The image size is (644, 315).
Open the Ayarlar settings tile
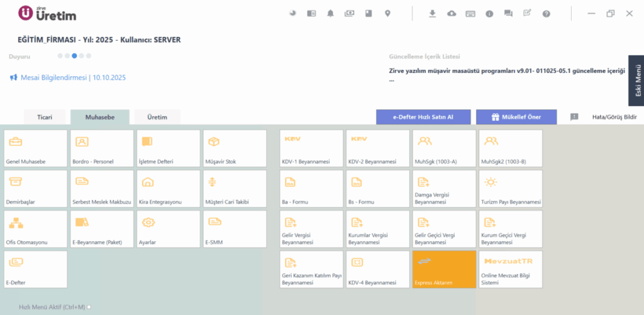click(169, 229)
